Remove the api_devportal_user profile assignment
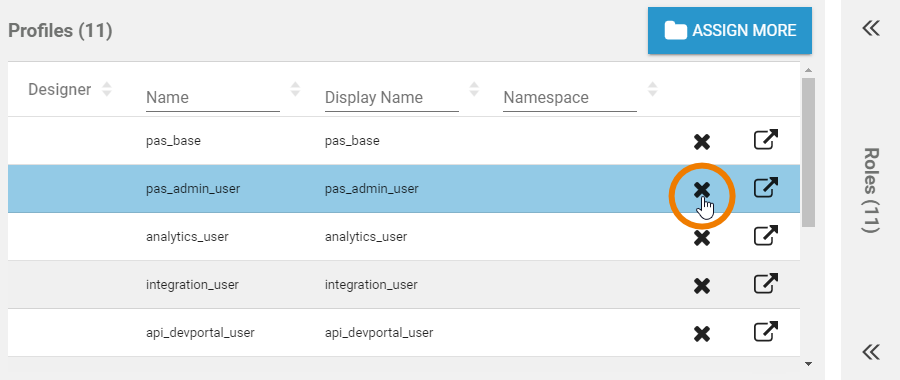The height and width of the screenshot is (380, 900). (701, 334)
